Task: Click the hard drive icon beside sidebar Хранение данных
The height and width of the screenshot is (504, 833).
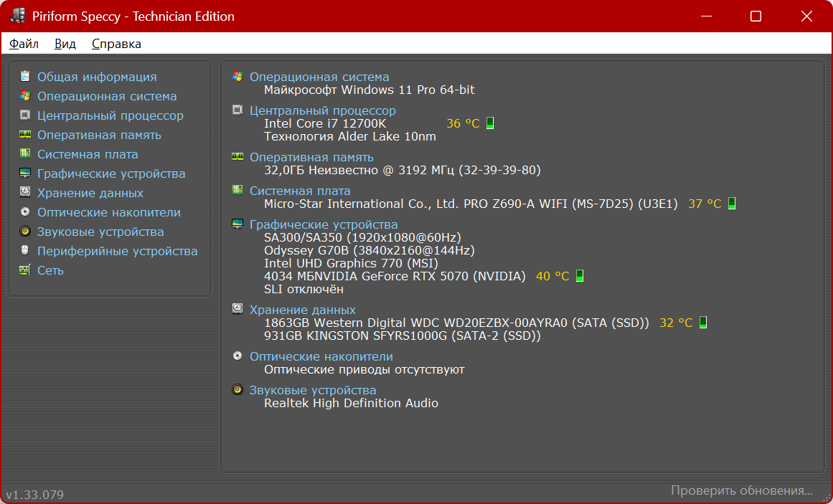Action: click(25, 192)
